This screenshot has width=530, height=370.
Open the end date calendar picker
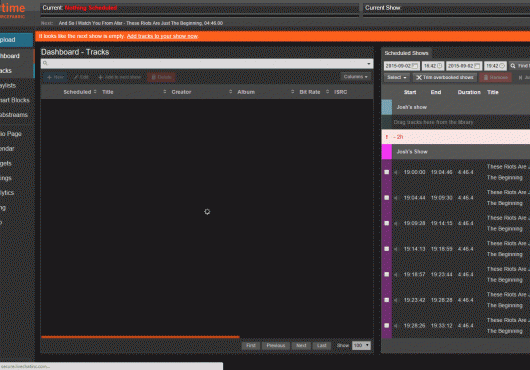coord(477,66)
